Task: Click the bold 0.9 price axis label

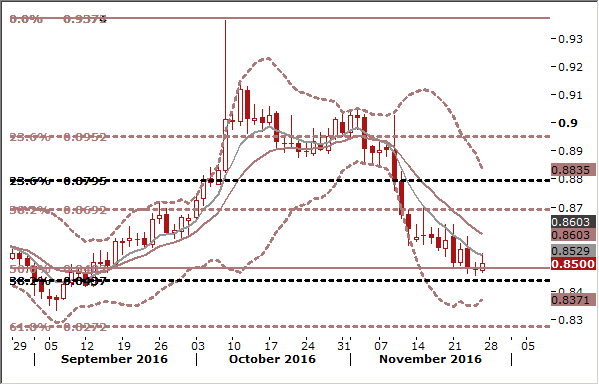Action: (568, 123)
